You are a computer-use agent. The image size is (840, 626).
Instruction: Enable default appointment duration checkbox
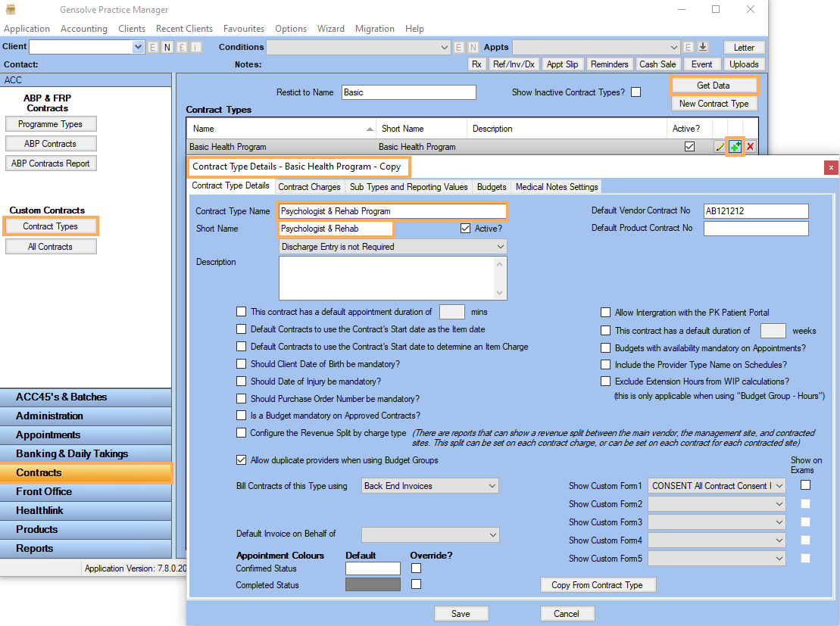point(241,312)
